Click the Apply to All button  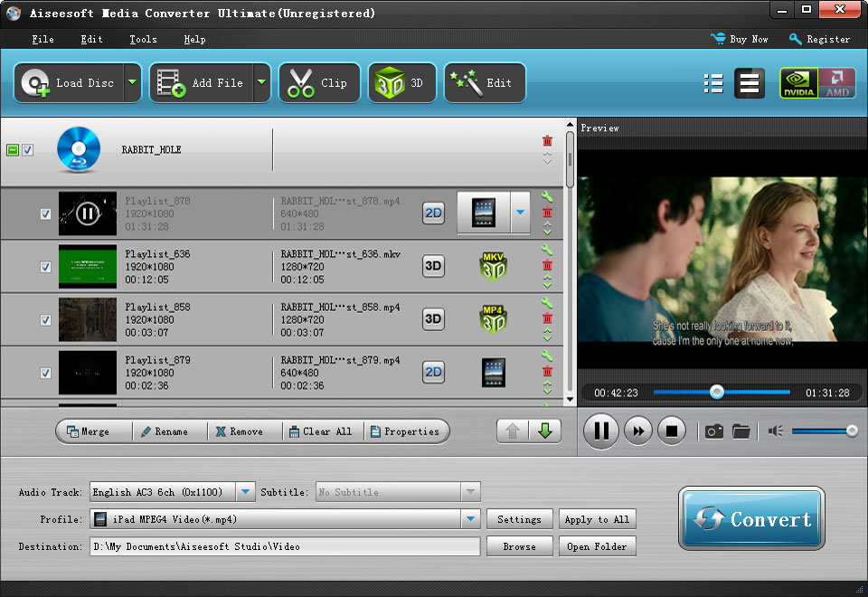(x=597, y=519)
